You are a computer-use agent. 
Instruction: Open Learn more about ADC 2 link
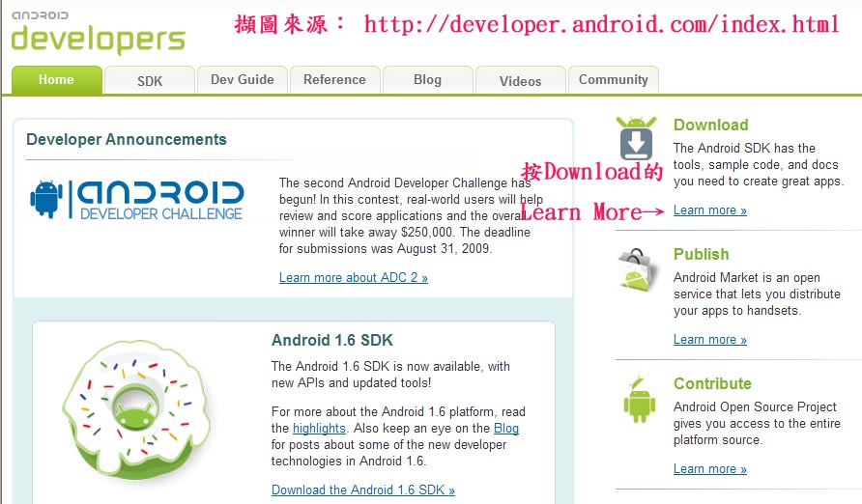[354, 278]
